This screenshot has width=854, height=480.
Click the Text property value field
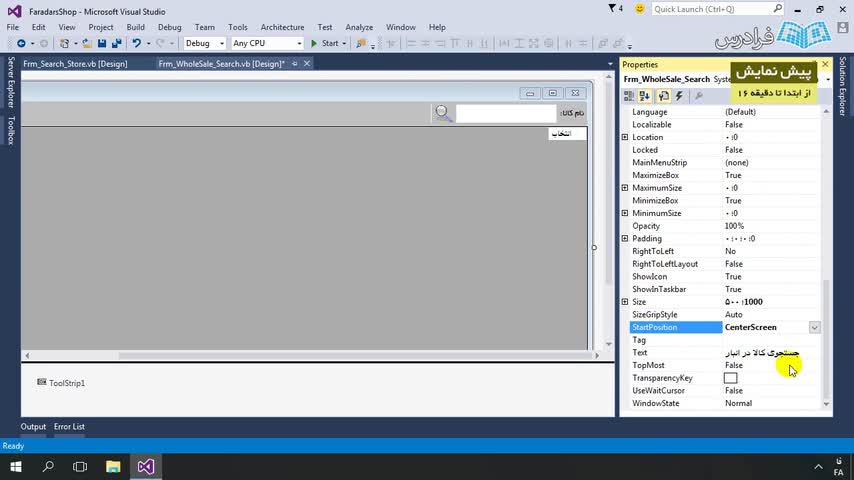(772, 353)
